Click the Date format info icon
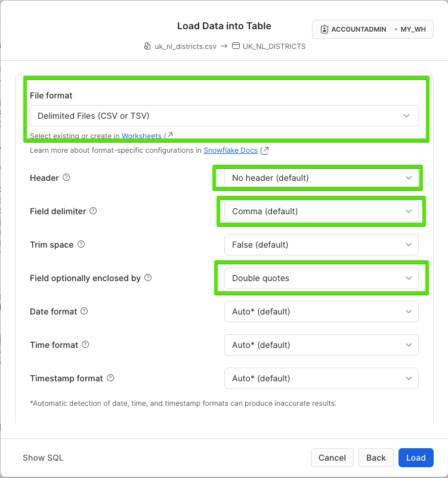Viewport: 448px width, 478px height. tap(84, 312)
